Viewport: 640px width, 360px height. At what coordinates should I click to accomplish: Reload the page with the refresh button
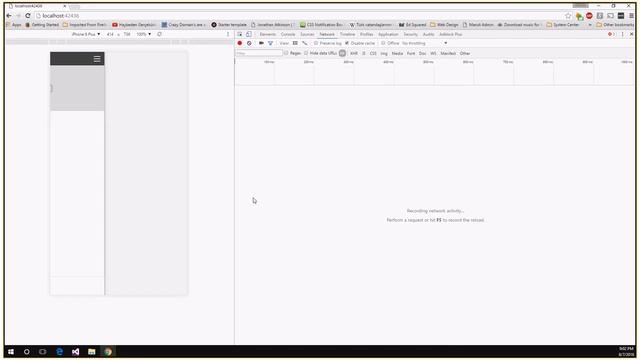(28, 16)
